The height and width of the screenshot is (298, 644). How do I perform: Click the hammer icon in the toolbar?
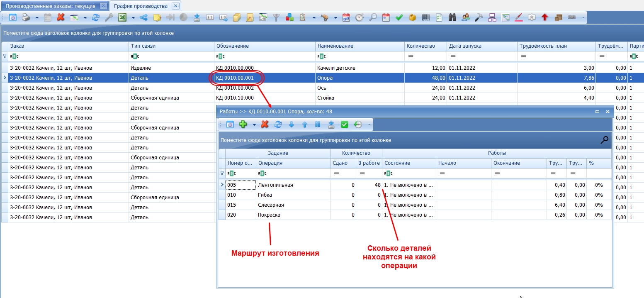pyautogui.click(x=479, y=17)
